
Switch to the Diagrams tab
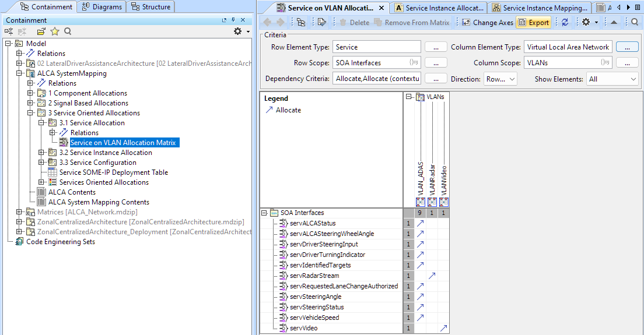(x=103, y=7)
